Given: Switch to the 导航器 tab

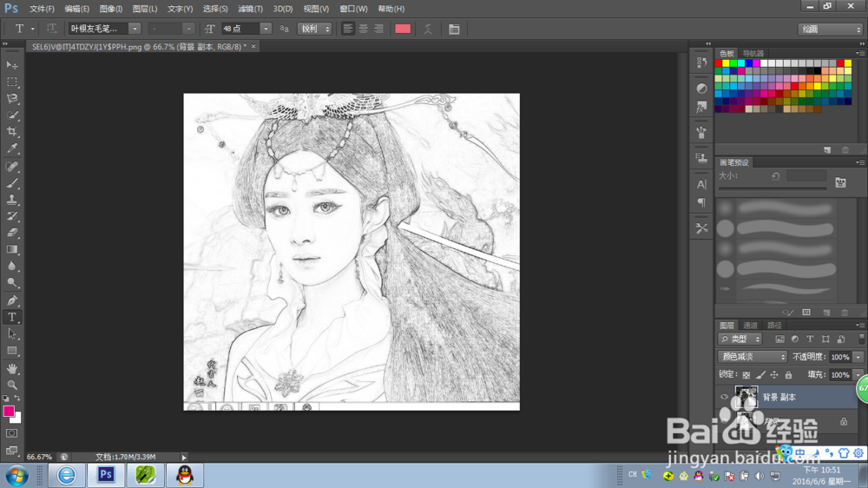Looking at the screenshot, I should point(753,53).
